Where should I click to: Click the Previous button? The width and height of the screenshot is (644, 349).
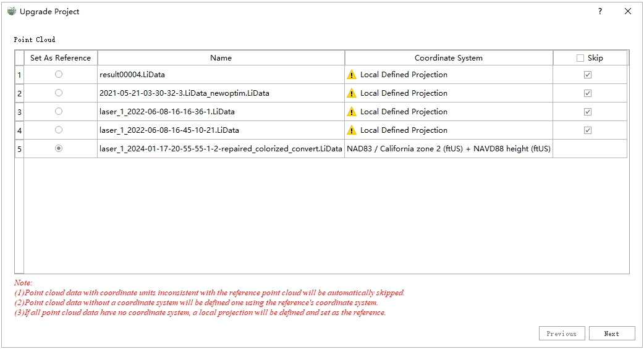[562, 334]
